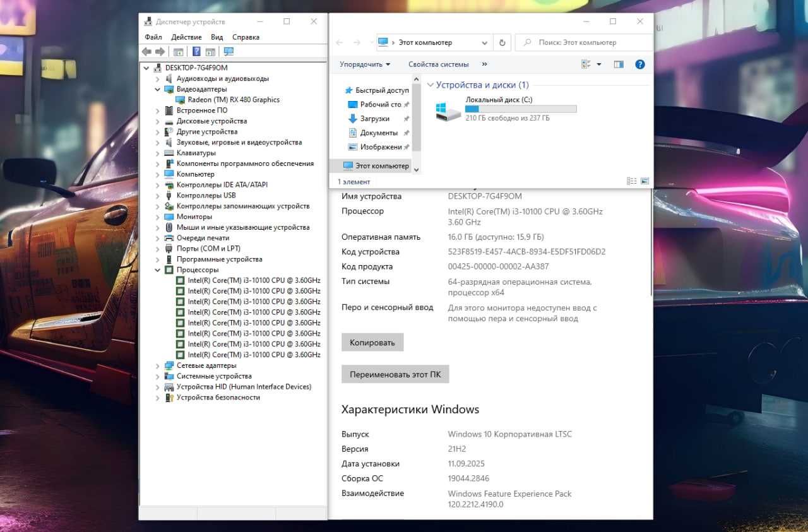Image resolution: width=808 pixels, height=532 pixels.
Task: Switch to details view in Explorer status bar
Action: pos(631,181)
